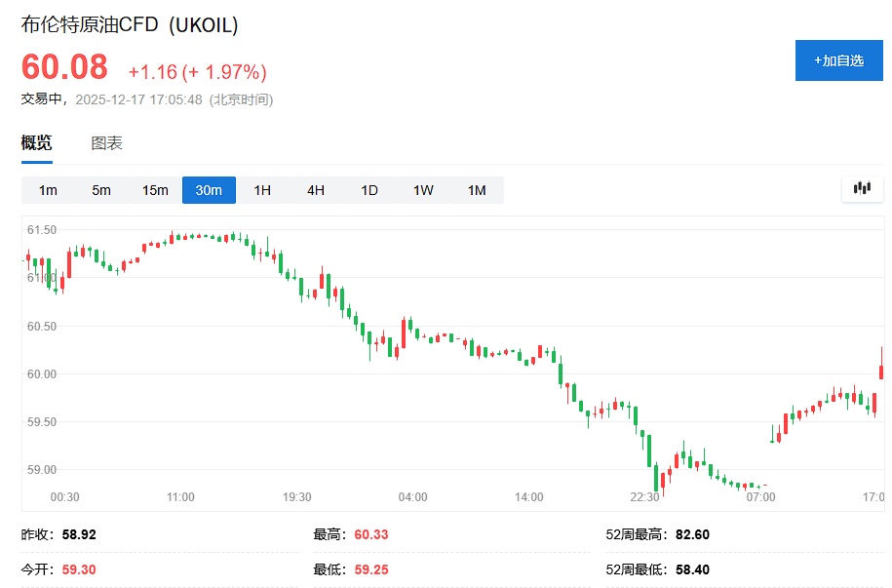Click the 22:30 time axis label
Viewport: 892px width, 588px height.
tap(645, 497)
